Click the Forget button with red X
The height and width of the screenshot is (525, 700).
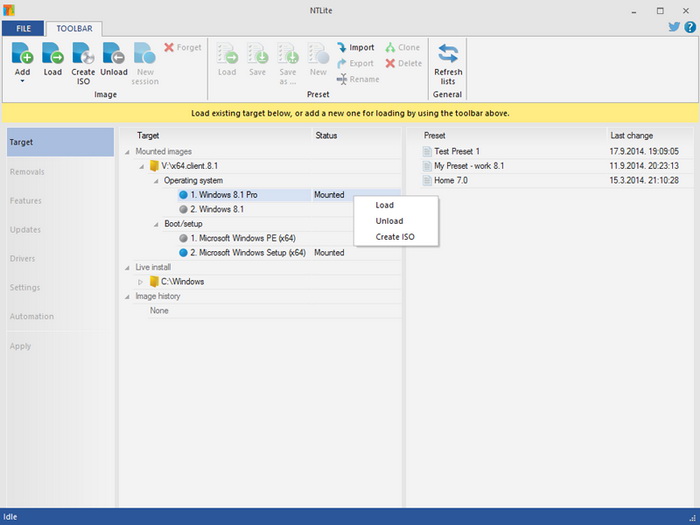(183, 47)
